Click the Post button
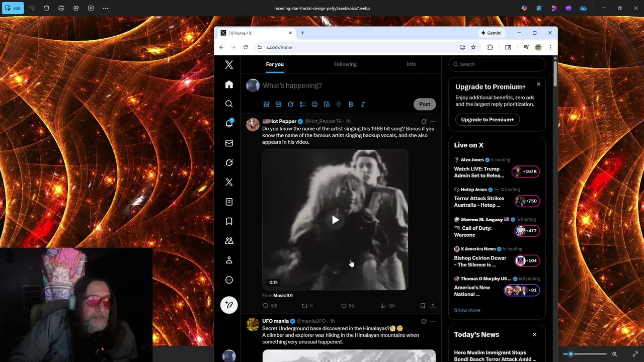 [425, 104]
